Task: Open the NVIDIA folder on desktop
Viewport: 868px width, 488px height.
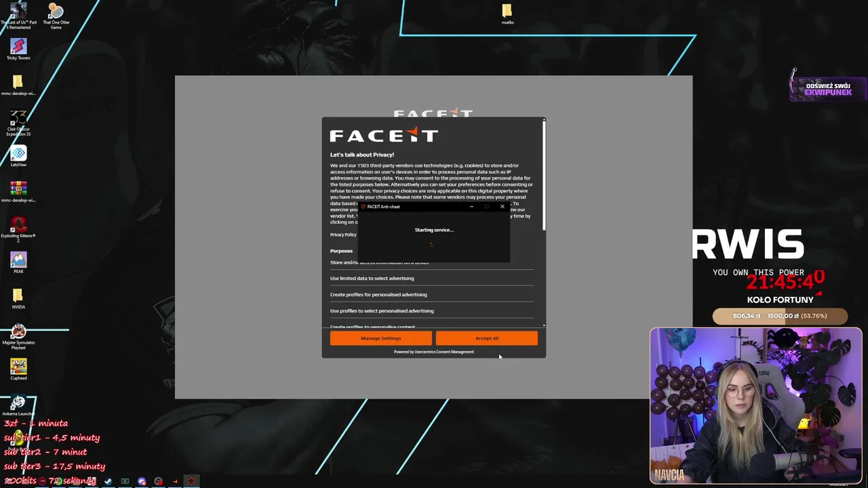Action: coord(18,298)
